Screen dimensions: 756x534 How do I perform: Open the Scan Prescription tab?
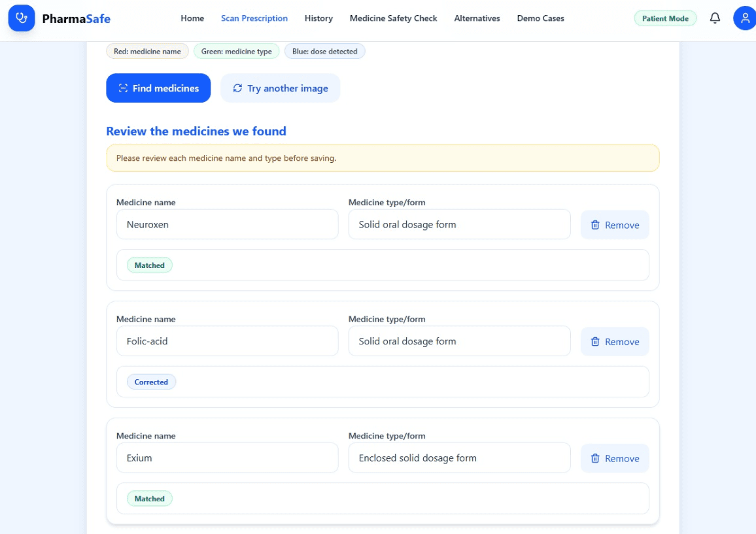click(254, 18)
